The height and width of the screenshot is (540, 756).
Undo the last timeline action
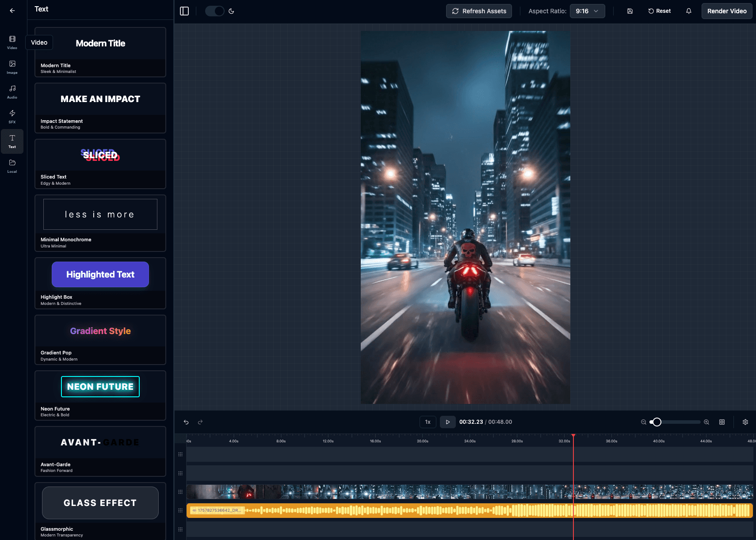[186, 422]
